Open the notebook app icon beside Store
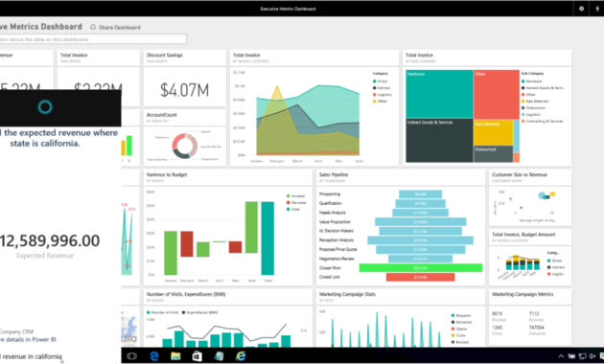 tap(219, 356)
